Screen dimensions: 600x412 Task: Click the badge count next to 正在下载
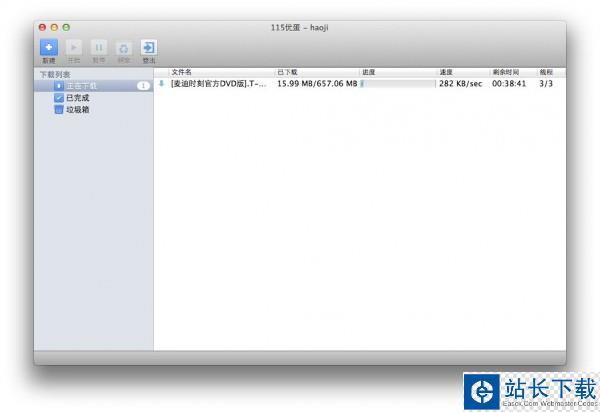[x=143, y=86]
